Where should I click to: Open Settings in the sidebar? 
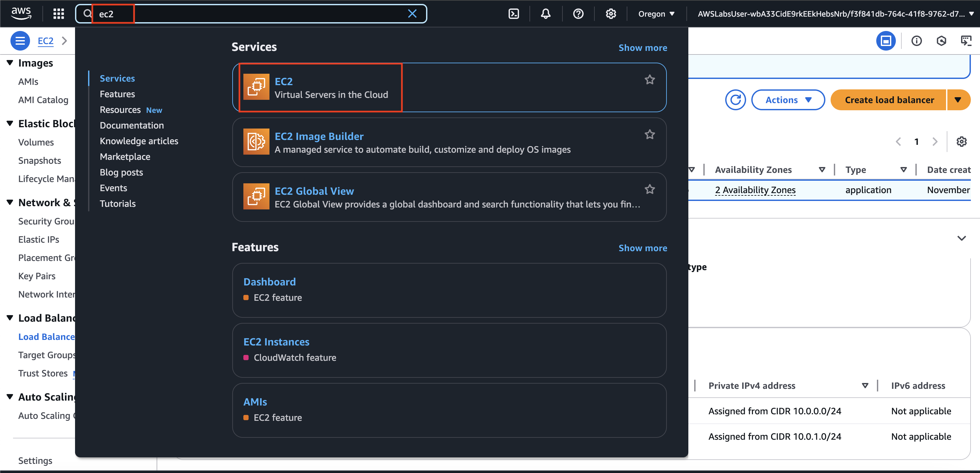35,461
